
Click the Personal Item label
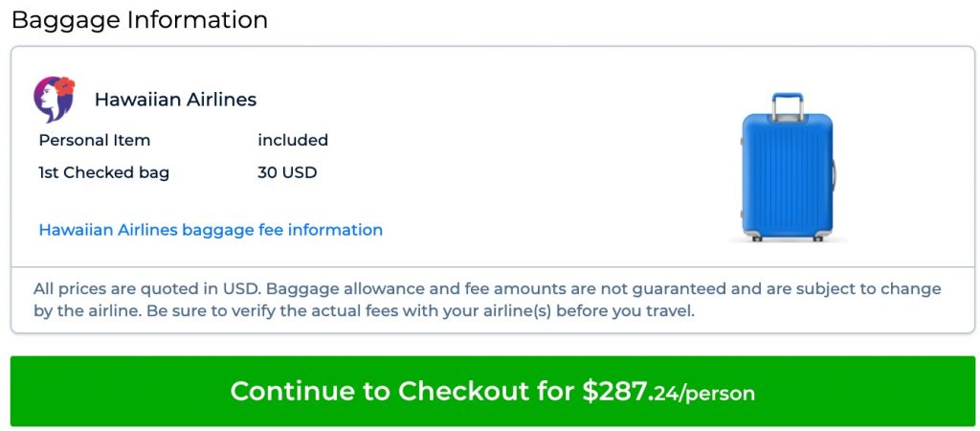tap(95, 140)
